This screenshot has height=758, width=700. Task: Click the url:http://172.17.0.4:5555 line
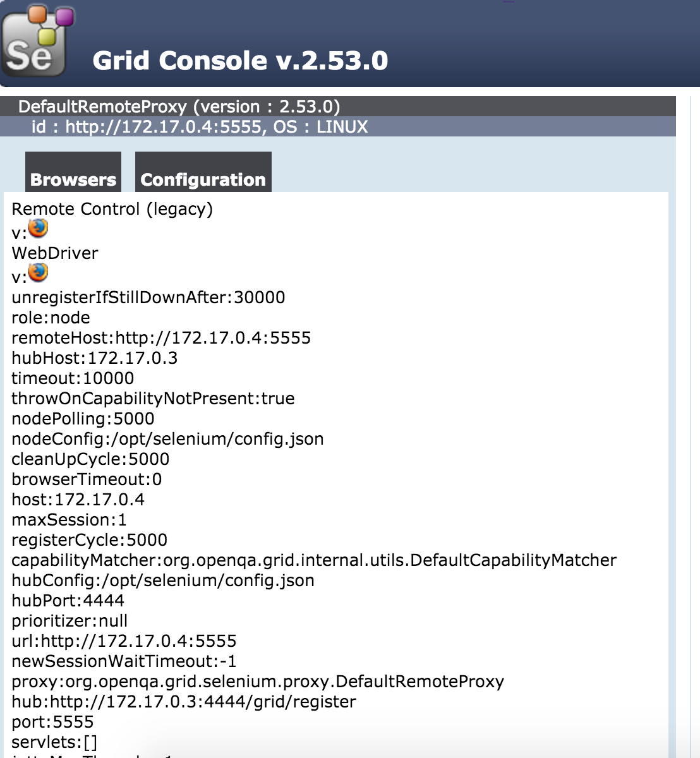(124, 641)
